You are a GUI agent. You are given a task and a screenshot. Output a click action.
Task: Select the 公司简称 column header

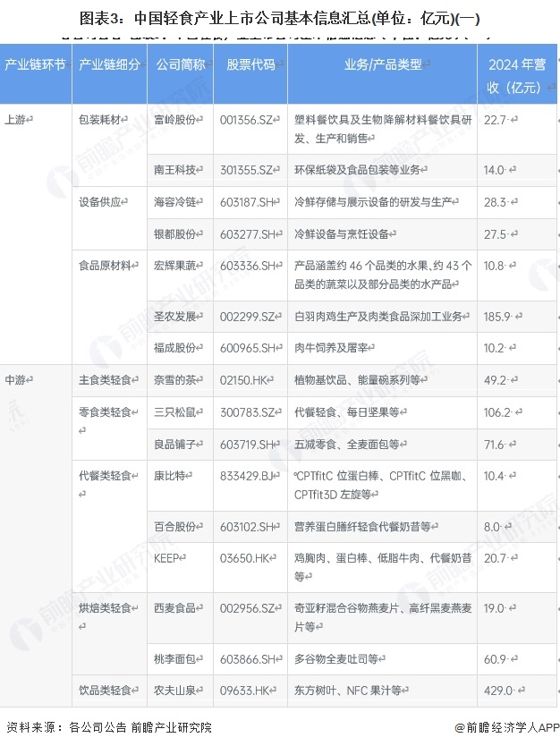click(x=180, y=65)
